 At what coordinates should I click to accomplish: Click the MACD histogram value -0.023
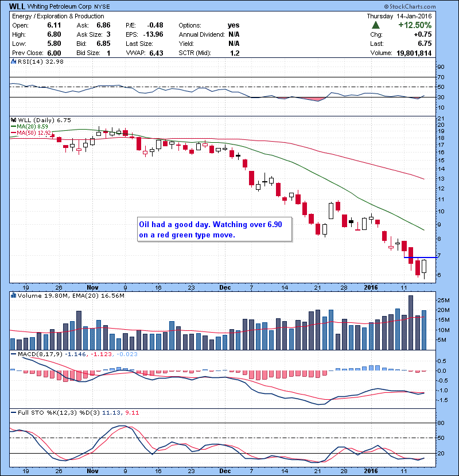tap(127, 354)
